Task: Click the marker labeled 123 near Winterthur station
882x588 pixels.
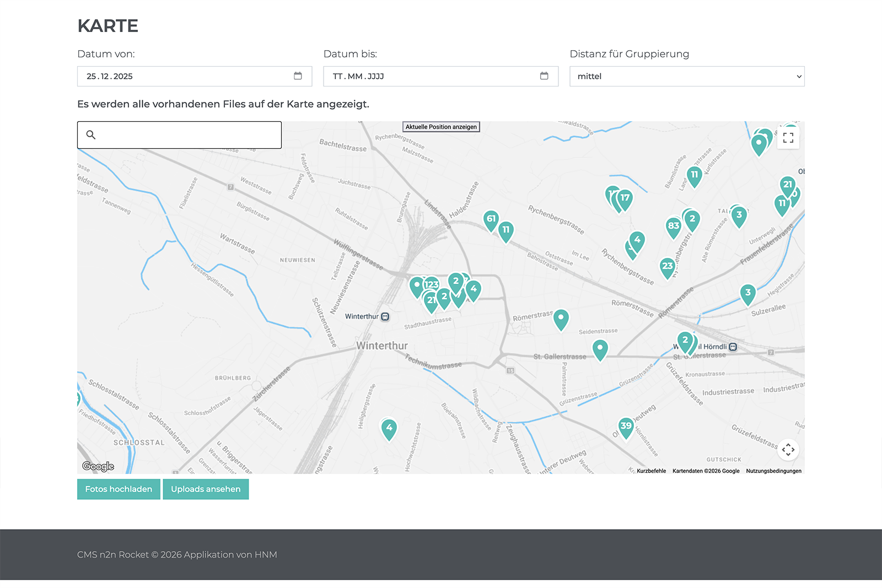Action: (432, 285)
